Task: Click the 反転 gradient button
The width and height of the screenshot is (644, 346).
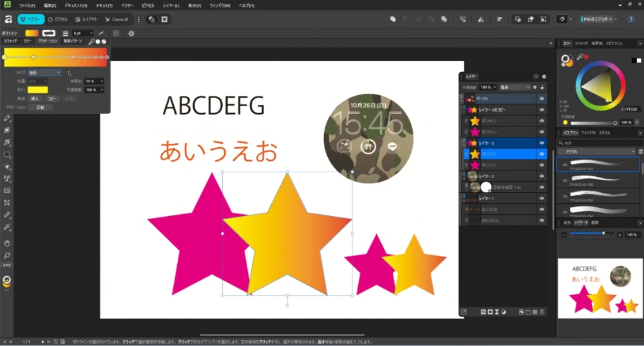Action: coord(40,107)
